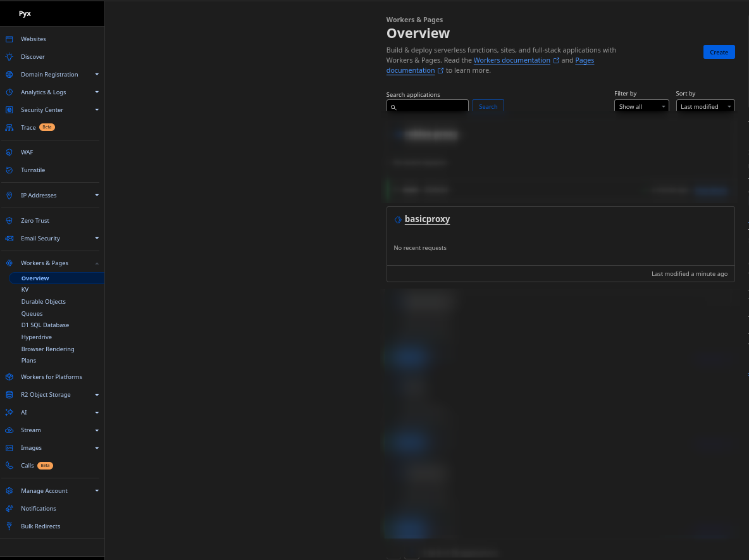
Task: Open Hyperdrive submenu item
Action: pos(36,337)
